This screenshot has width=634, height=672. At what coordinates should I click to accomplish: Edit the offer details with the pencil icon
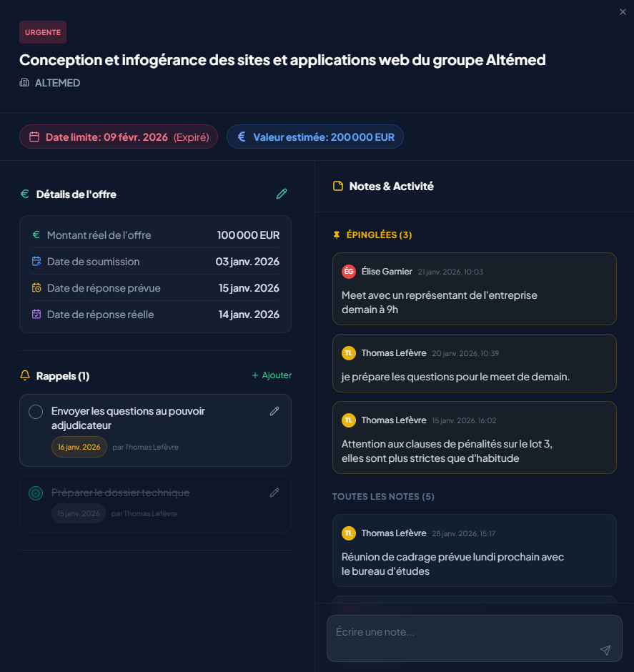(282, 194)
